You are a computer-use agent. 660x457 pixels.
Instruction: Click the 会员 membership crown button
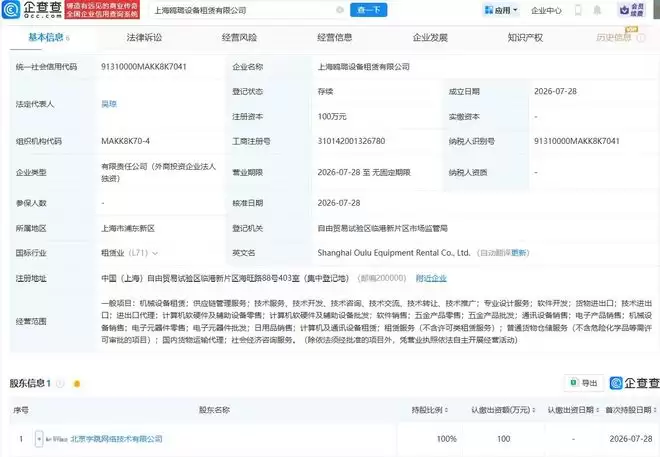click(632, 10)
